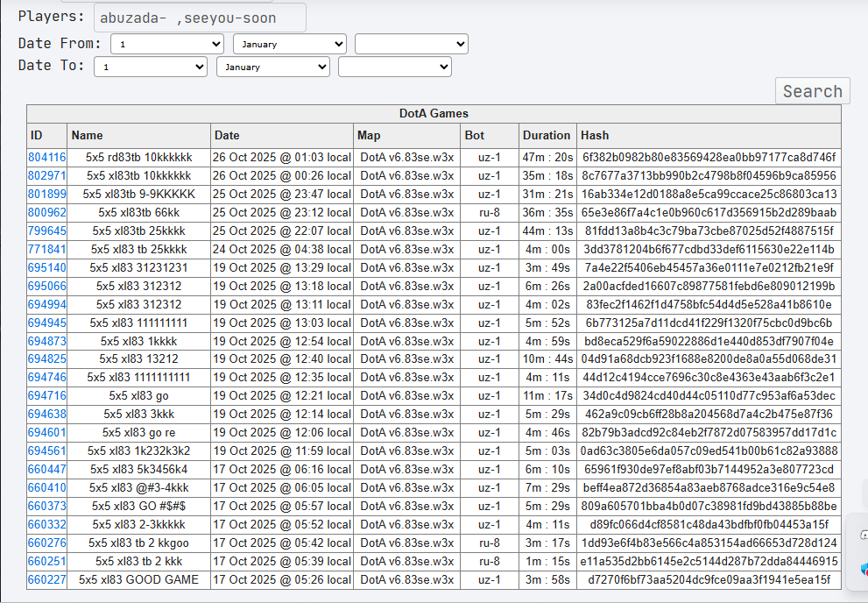Open game ID 660447 link
The width and height of the screenshot is (868, 603).
pyautogui.click(x=47, y=469)
